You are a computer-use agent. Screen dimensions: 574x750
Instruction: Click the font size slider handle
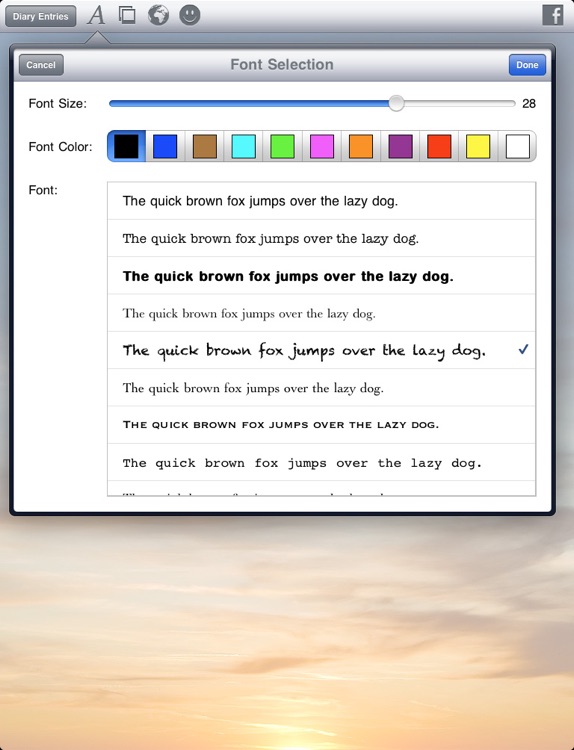396,103
